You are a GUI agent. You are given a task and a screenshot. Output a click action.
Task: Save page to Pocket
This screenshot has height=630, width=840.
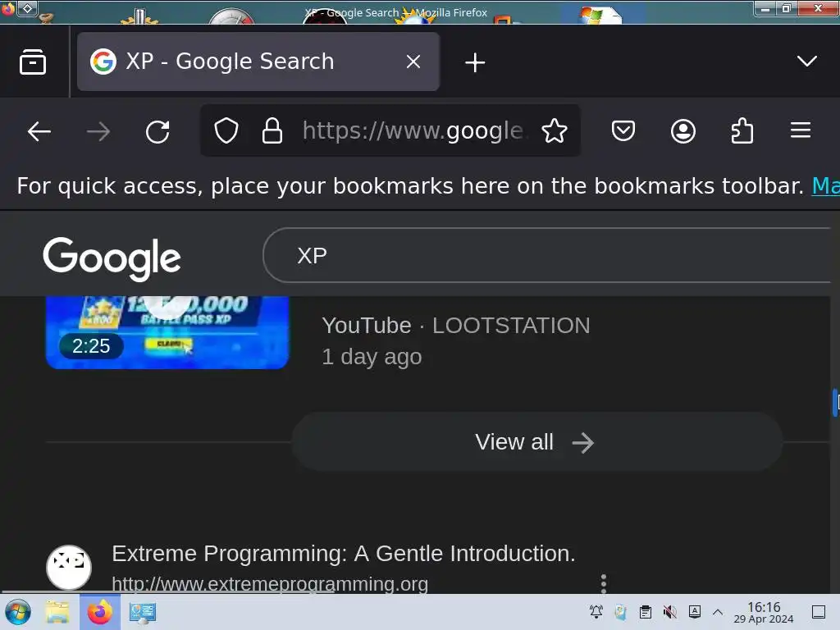pyautogui.click(x=623, y=130)
